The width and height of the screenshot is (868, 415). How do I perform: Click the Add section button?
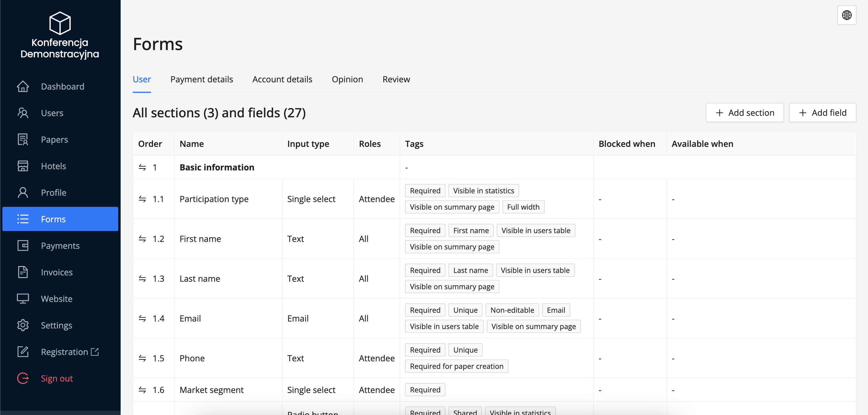pyautogui.click(x=745, y=112)
